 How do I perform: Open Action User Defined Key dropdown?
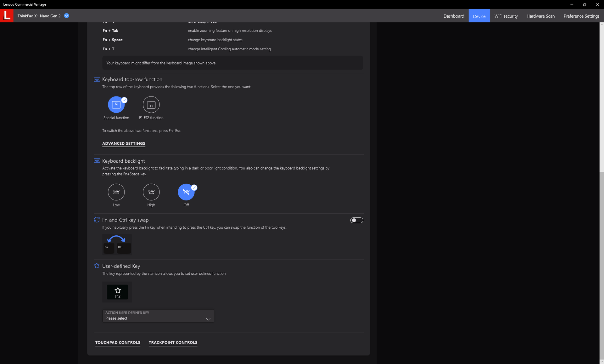pyautogui.click(x=158, y=316)
